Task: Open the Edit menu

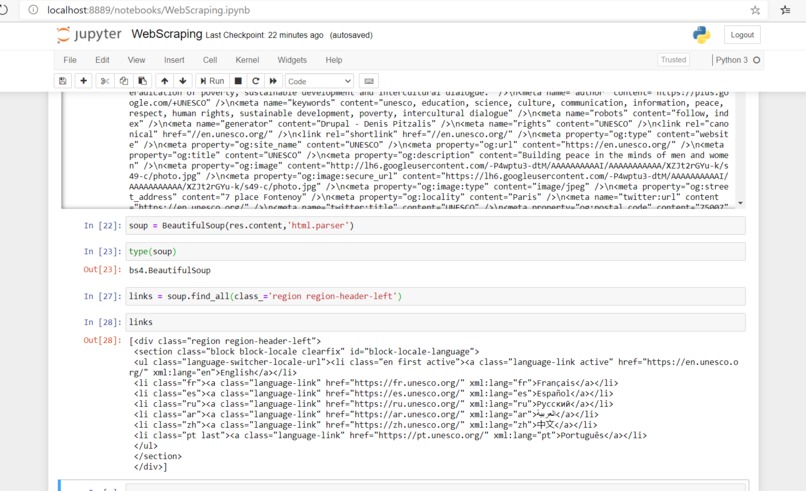Action: (102, 60)
